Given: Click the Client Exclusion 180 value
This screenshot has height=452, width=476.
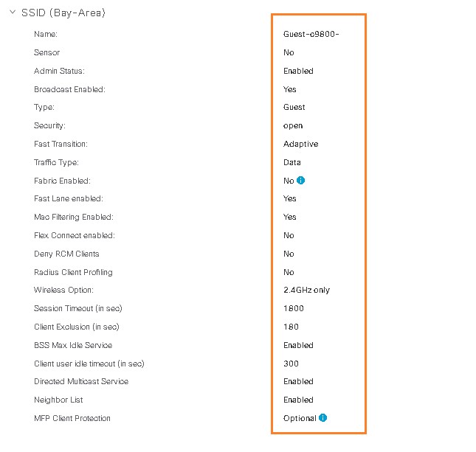Looking at the screenshot, I should (291, 327).
